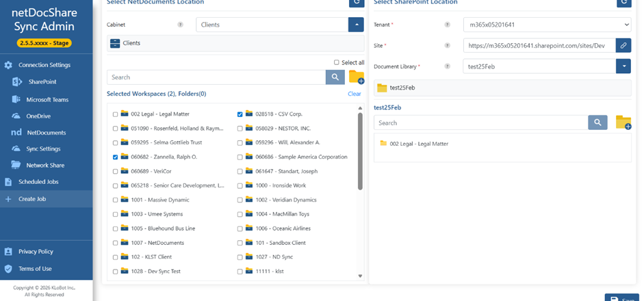
Task: Click the Document Library test25Feb field
Action: point(539,66)
